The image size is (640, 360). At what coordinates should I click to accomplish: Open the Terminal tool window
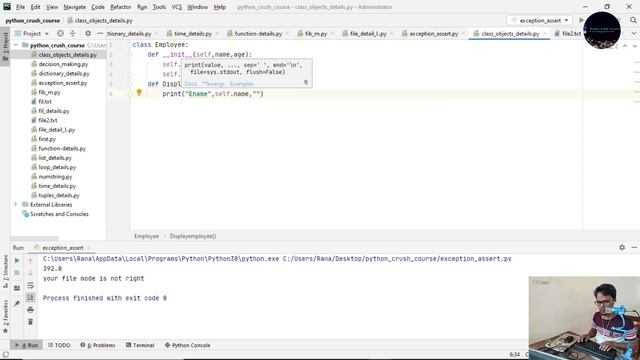(x=140, y=345)
